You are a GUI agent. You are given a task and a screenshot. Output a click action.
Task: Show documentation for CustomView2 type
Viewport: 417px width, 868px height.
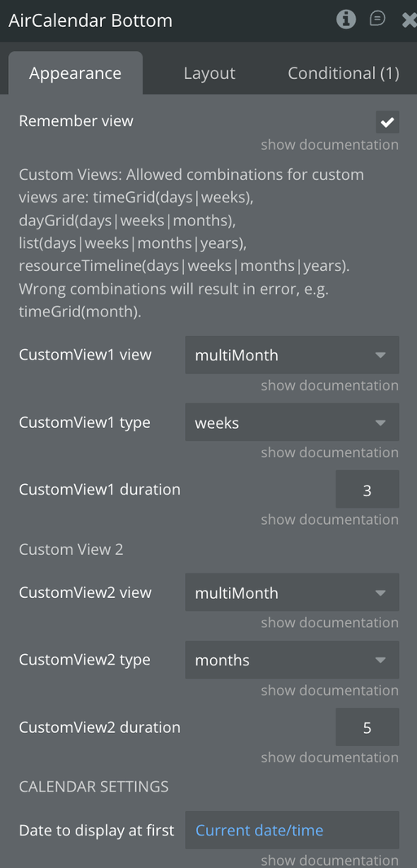[330, 691]
